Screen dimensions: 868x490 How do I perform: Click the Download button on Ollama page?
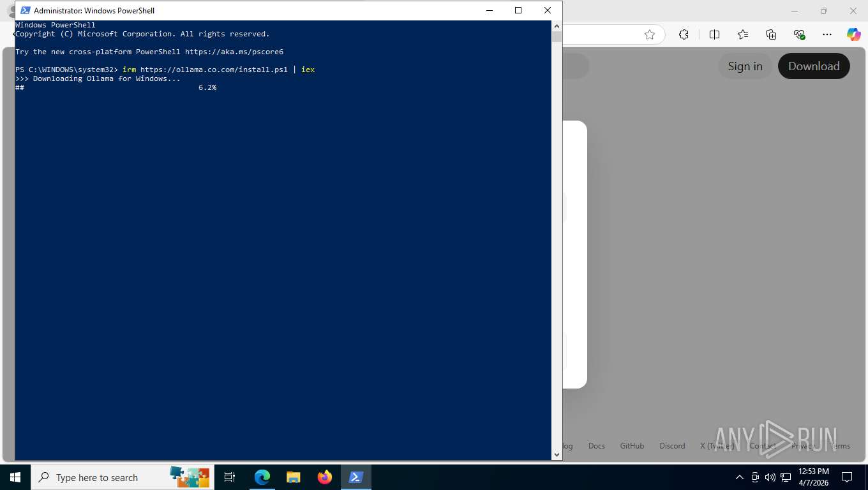pyautogui.click(x=814, y=66)
